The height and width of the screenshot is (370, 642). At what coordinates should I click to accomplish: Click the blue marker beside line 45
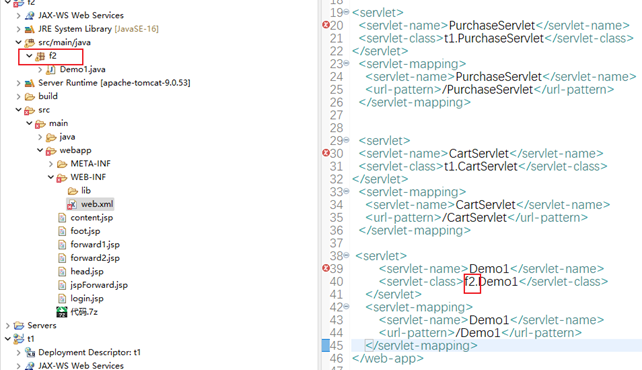pyautogui.click(x=326, y=345)
